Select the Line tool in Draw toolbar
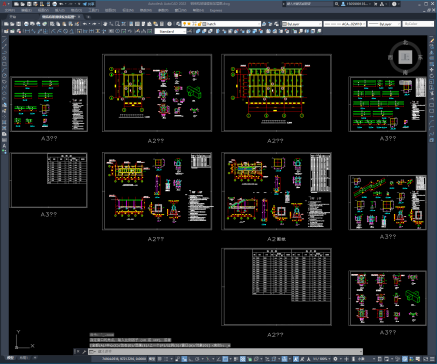The height and width of the screenshot is (364, 437). tap(4, 40)
